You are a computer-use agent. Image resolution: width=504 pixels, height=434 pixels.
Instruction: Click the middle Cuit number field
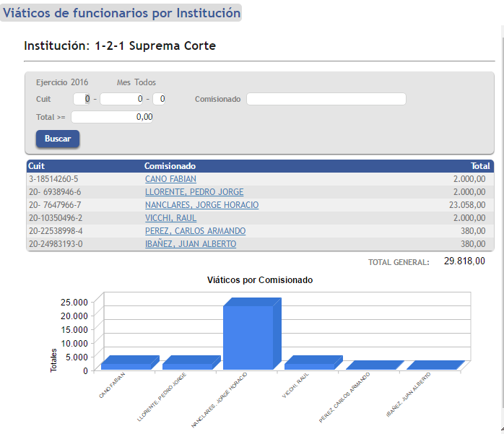pyautogui.click(x=122, y=99)
